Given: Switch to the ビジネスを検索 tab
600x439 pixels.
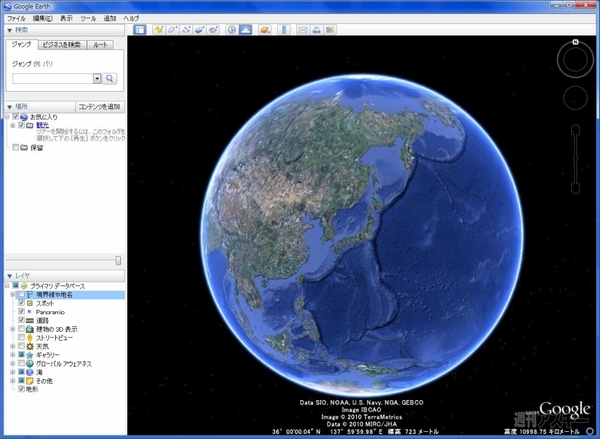Looking at the screenshot, I should pos(62,45).
